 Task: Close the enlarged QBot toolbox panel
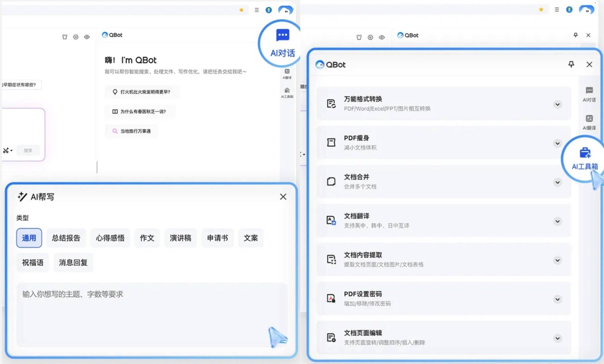[x=589, y=64]
